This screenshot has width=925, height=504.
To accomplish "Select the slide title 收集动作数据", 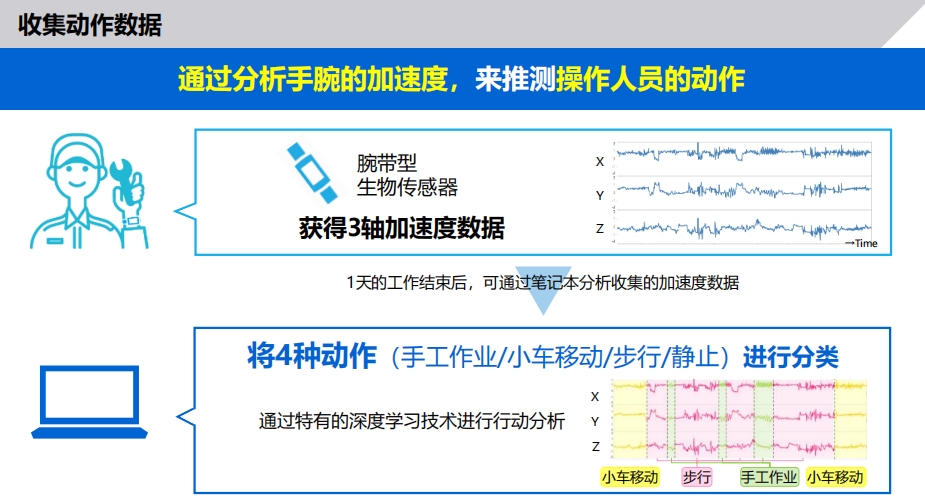I will (90, 25).
